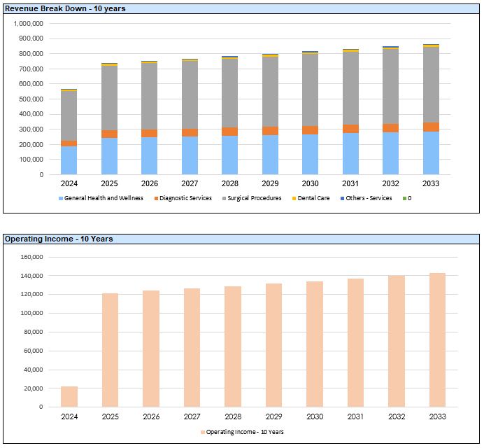
Task: Select the 2026 axis label on revenue chart
Action: coord(149,184)
